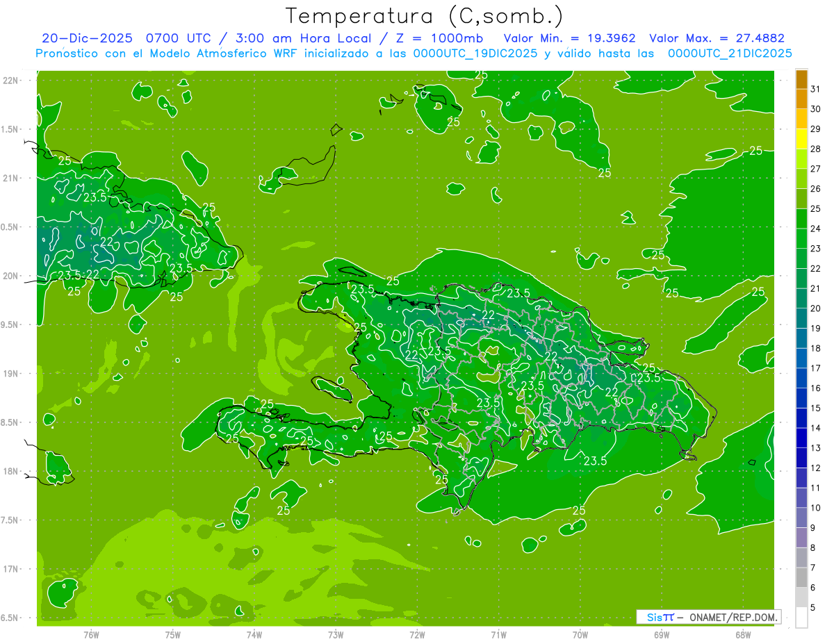Pick the lime legend swatch between 26 and 27
This screenshot has height=644, width=834.
coord(801,179)
